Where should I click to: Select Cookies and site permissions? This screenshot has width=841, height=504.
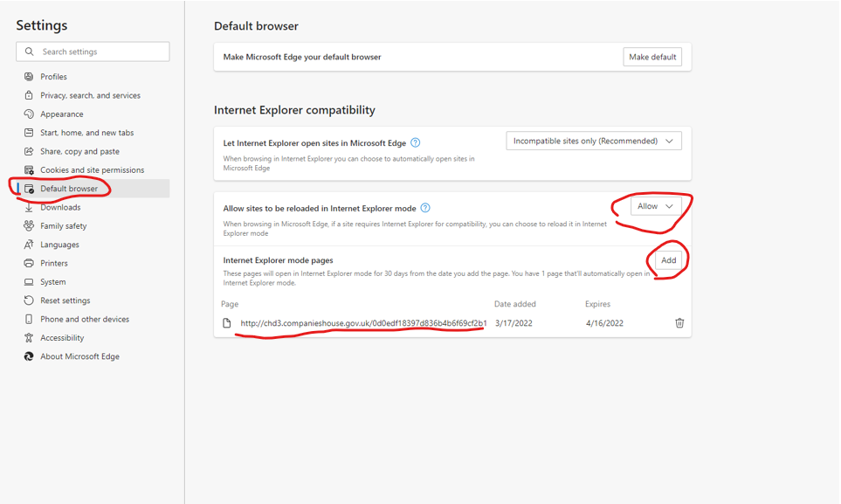pyautogui.click(x=93, y=169)
